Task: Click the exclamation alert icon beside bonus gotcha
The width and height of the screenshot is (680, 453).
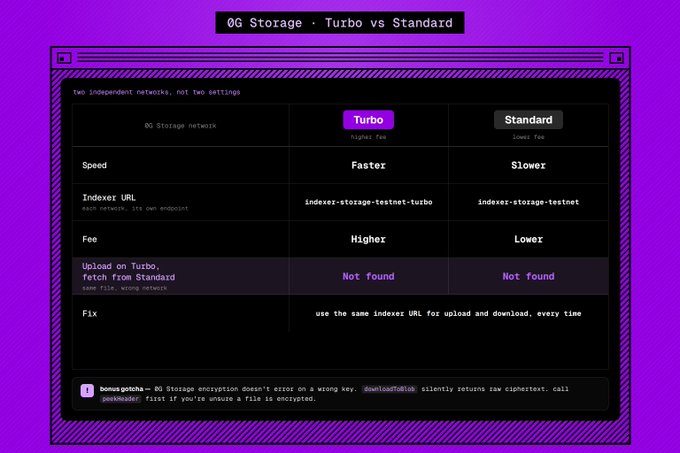Action: (x=87, y=391)
